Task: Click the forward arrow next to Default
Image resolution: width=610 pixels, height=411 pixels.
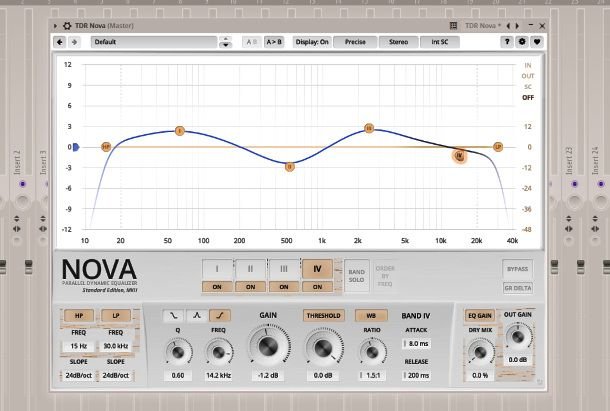Action: point(74,42)
